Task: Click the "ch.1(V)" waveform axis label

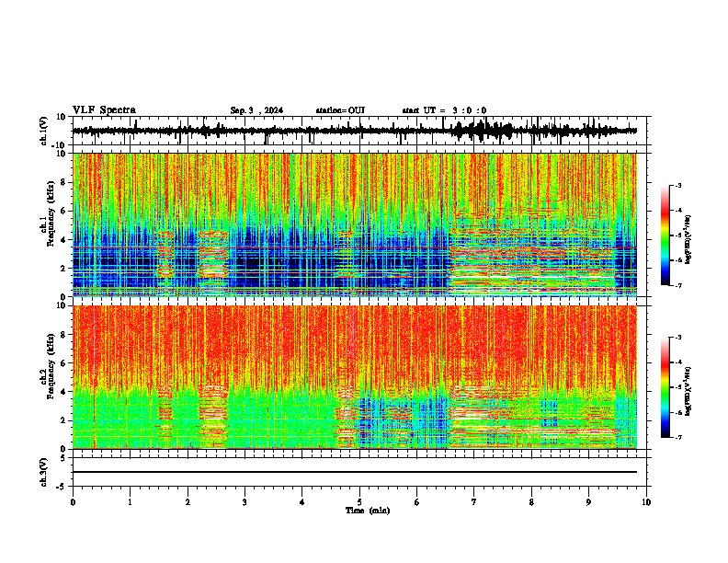Action: coord(44,131)
